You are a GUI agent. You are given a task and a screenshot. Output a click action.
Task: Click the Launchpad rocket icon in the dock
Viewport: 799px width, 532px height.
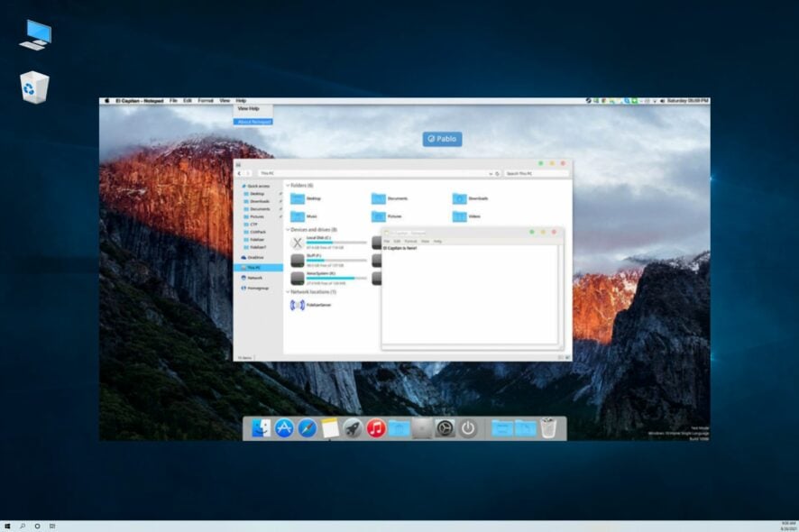[352, 428]
